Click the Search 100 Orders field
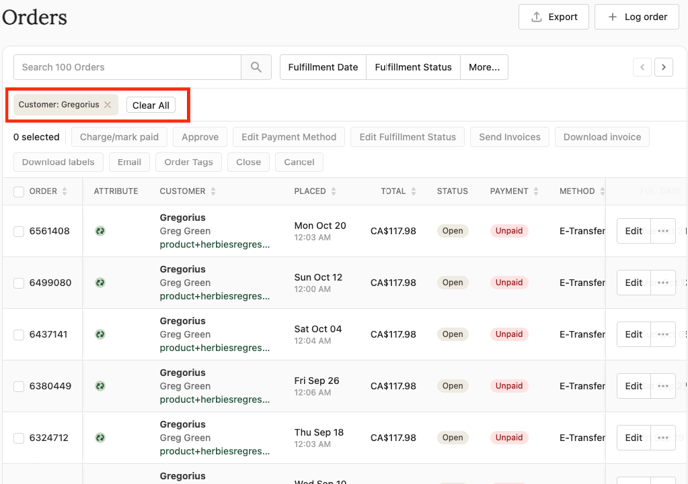The width and height of the screenshot is (688, 484). pos(127,67)
